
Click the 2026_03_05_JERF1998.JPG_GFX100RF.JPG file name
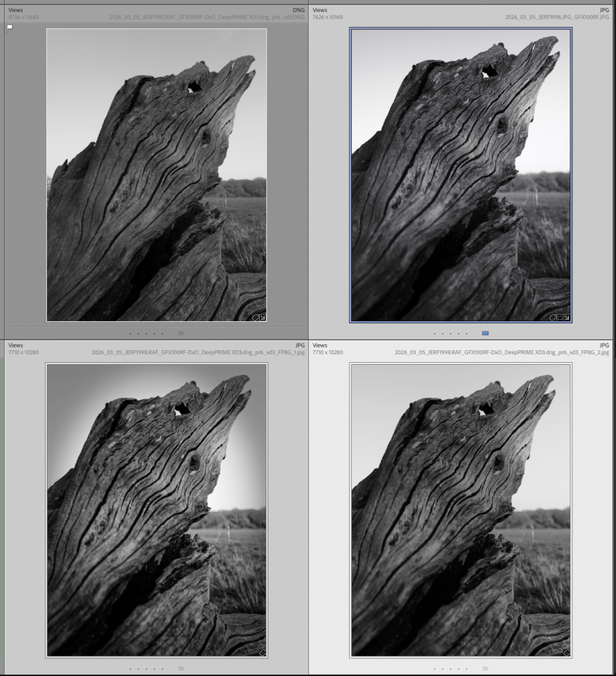click(x=557, y=18)
